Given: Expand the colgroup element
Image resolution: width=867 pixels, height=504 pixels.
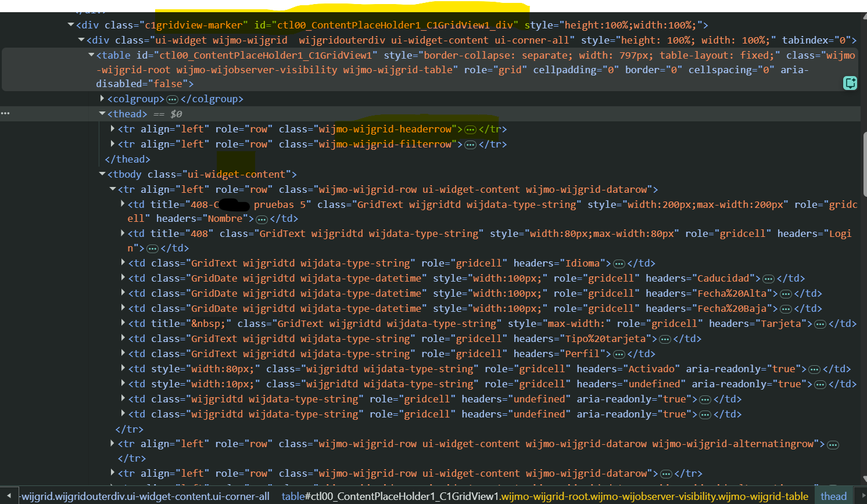Looking at the screenshot, I should [102, 98].
